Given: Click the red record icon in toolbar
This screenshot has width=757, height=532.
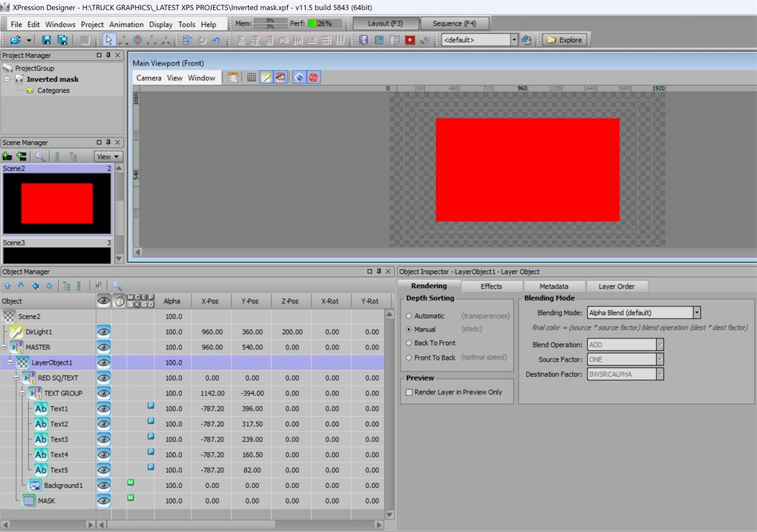Looking at the screenshot, I should pyautogui.click(x=410, y=40).
